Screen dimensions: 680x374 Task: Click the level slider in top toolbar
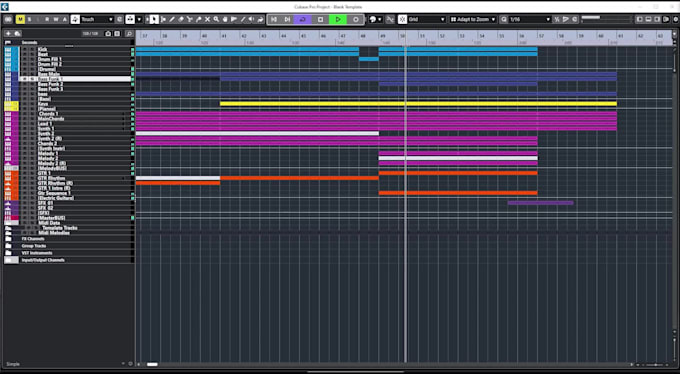tap(606, 18)
